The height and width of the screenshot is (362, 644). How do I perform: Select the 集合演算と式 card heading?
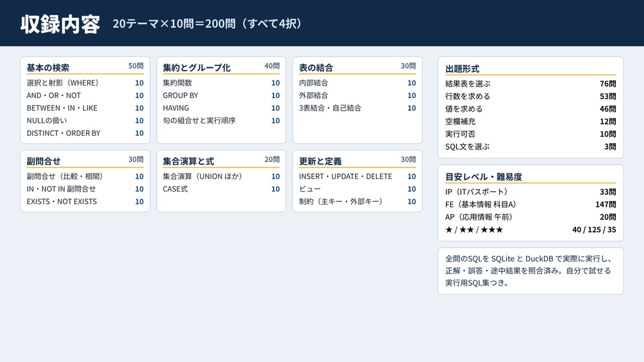(188, 162)
